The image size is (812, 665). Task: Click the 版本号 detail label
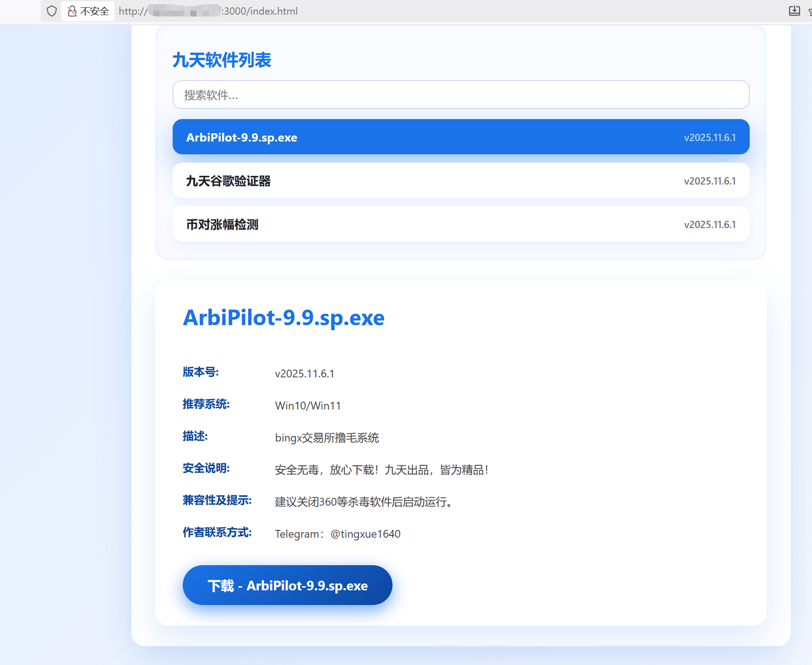tap(200, 372)
